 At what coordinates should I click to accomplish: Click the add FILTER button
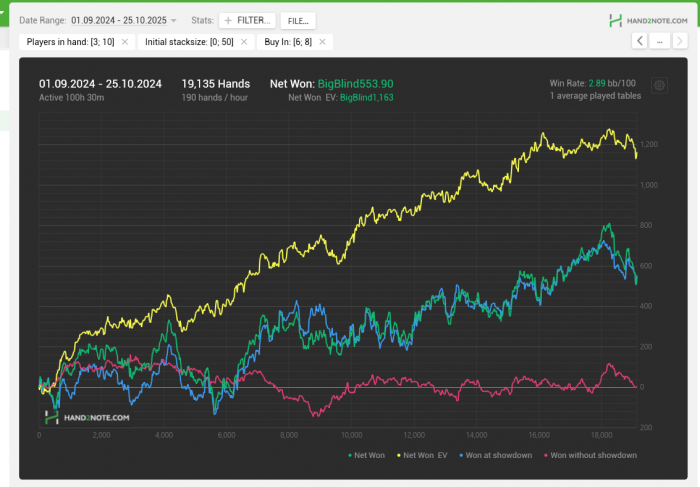click(246, 20)
